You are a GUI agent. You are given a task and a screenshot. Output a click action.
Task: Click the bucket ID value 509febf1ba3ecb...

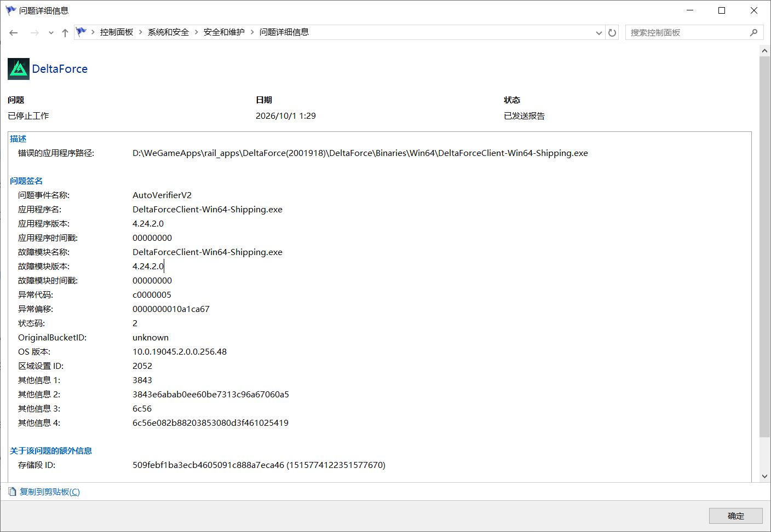[x=259, y=465]
